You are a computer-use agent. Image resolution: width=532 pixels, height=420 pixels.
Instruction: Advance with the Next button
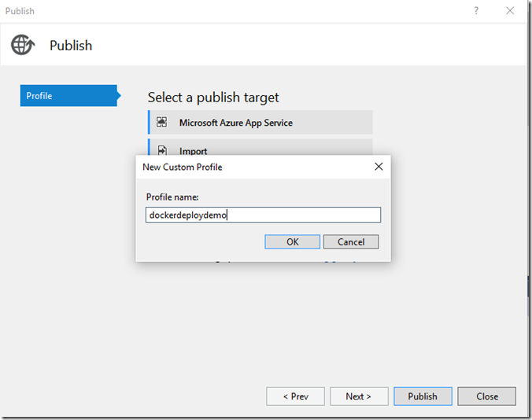coord(358,396)
